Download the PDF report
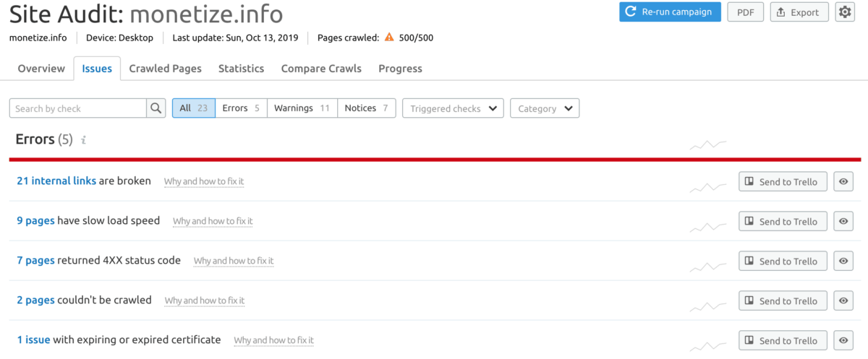Viewport: 868px width, 359px height. point(745,12)
